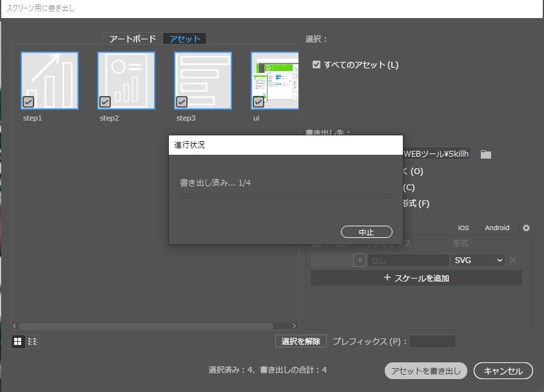The image size is (544, 392).
Task: Choose the Android preset
Action: pyautogui.click(x=497, y=228)
